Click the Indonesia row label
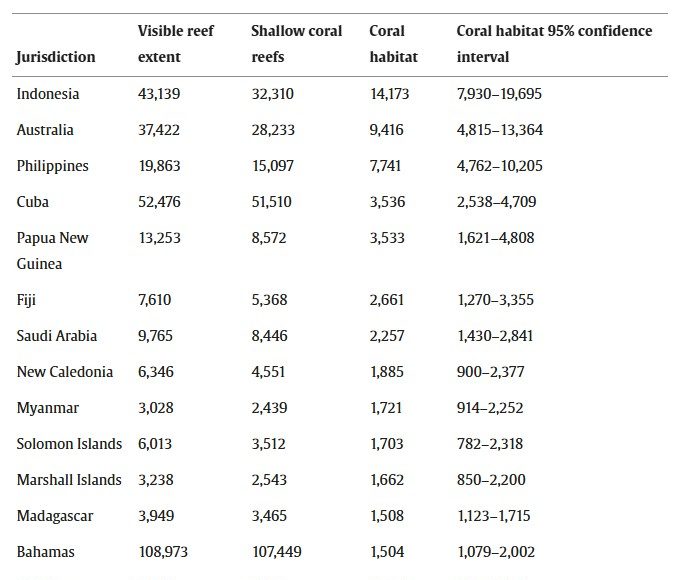Image resolution: width=683 pixels, height=580 pixels. click(48, 94)
